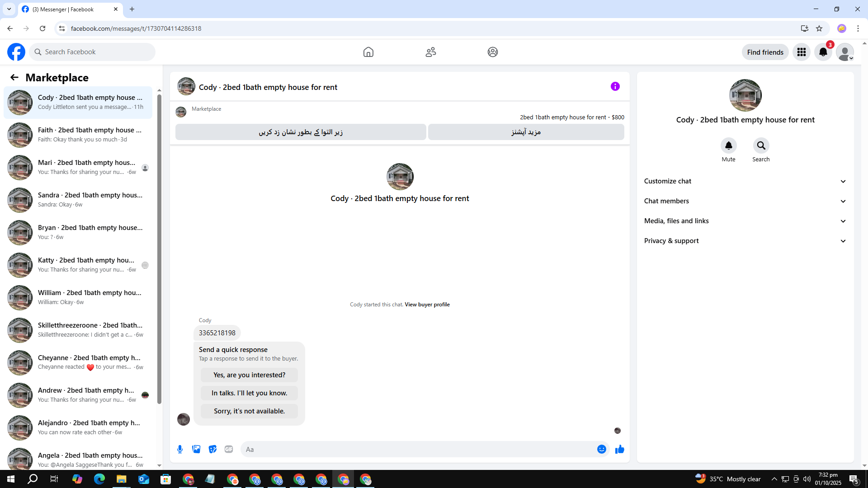868x488 pixels.
Task: Open Katty conversation in chat list
Action: 78,265
